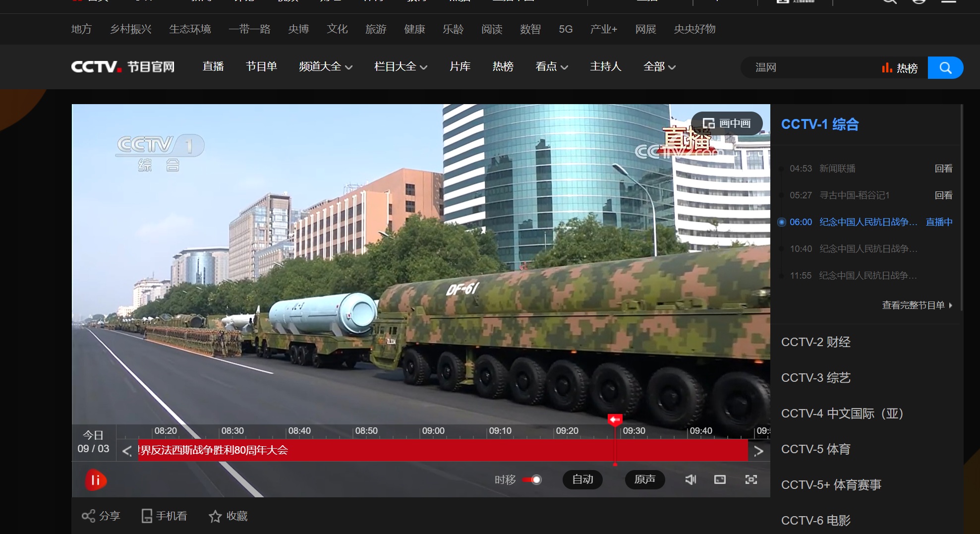Screen dimensions: 980x534
Task: Enter fullscreen video mode
Action: pos(751,479)
